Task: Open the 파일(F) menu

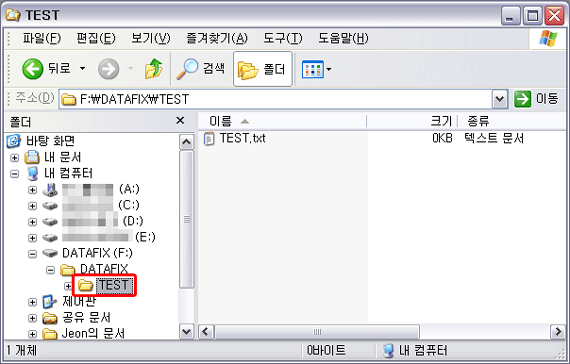Action: coord(42,38)
